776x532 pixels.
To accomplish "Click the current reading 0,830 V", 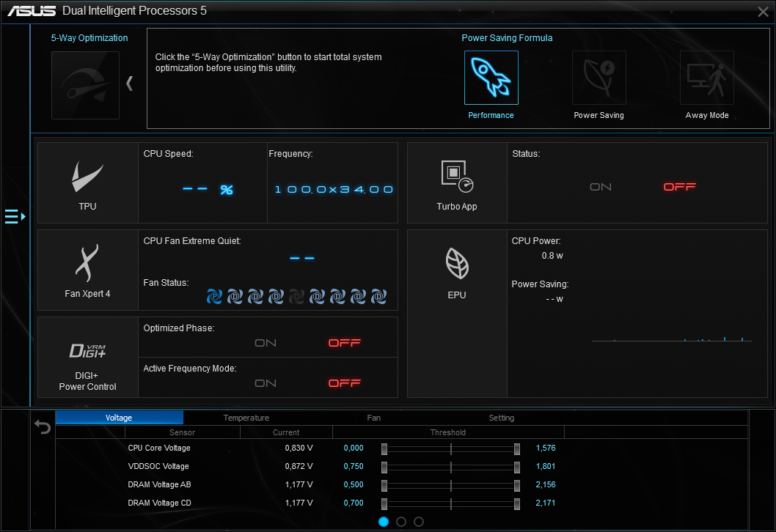I will (299, 448).
